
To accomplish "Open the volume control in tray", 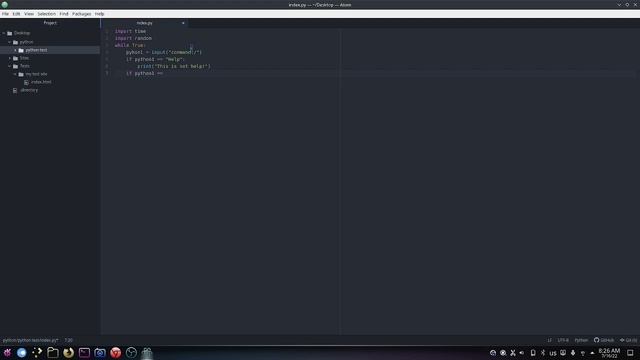I will (x=522, y=353).
